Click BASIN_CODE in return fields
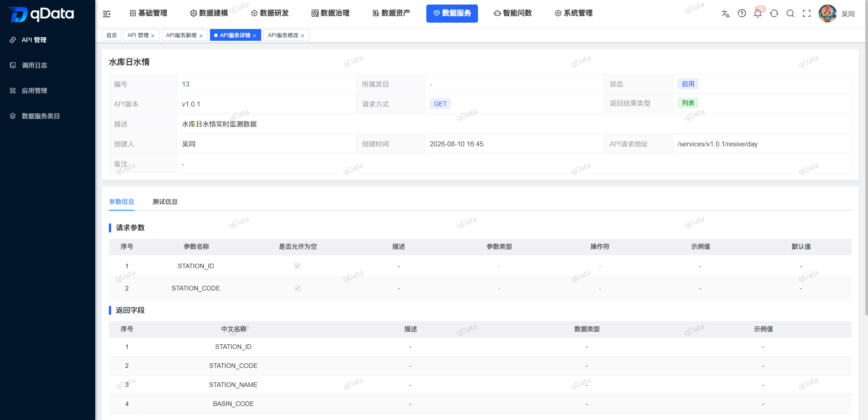The height and width of the screenshot is (420, 868). 233,404
